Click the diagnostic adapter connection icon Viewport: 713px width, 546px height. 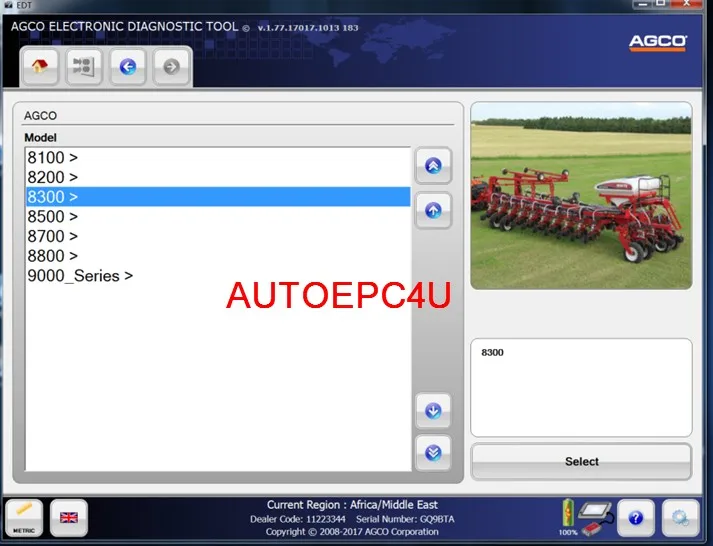596,518
